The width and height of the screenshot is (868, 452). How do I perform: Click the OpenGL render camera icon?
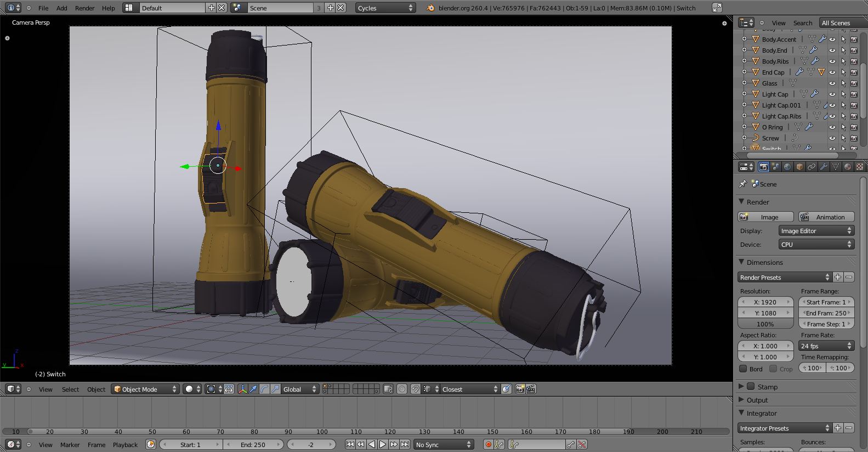coord(520,389)
